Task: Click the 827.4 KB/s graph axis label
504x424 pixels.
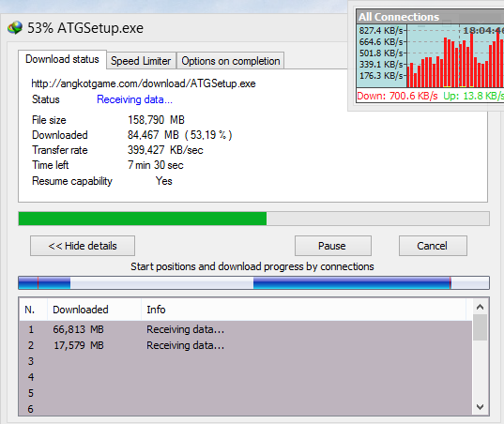Action: [381, 31]
